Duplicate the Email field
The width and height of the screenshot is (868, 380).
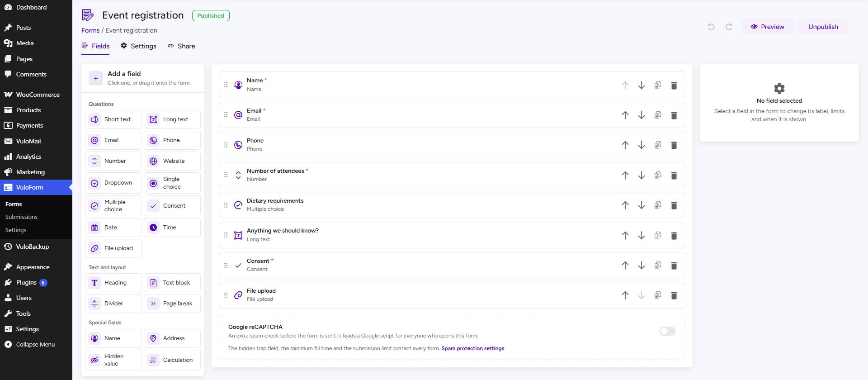point(658,115)
